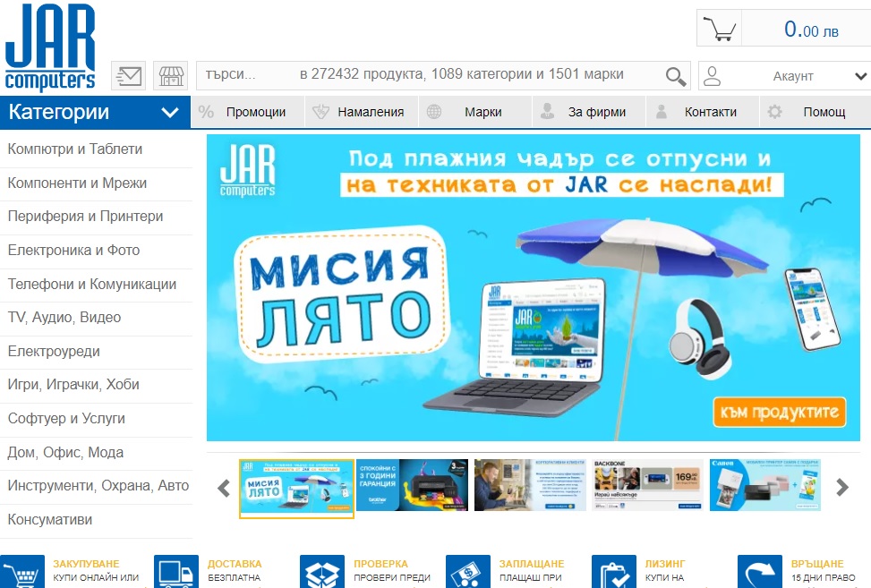Viewport: 871px width, 588px height.
Task: Show previous banner thumbnails with left arrow
Action: point(224,488)
